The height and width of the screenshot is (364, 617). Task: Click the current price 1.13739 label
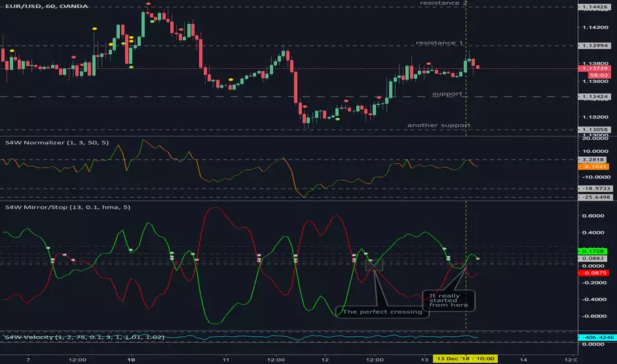[594, 68]
